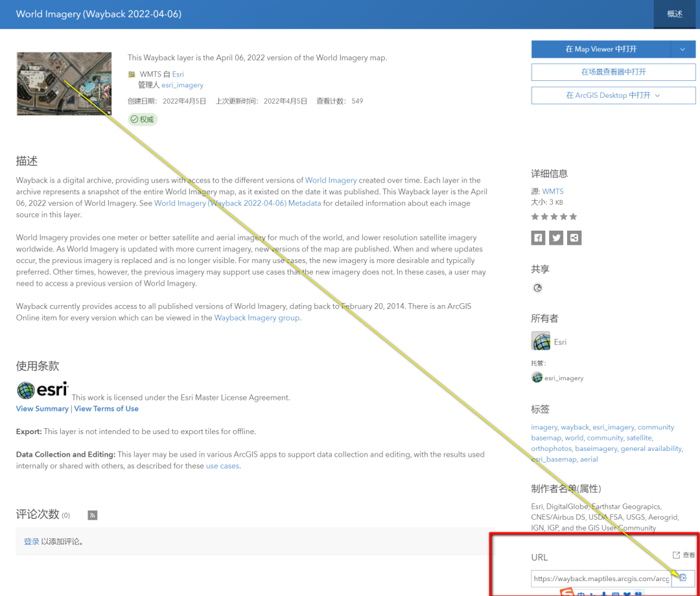Click the WMTS layer type icon
Viewport: 700px width, 596px height.
tap(132, 74)
